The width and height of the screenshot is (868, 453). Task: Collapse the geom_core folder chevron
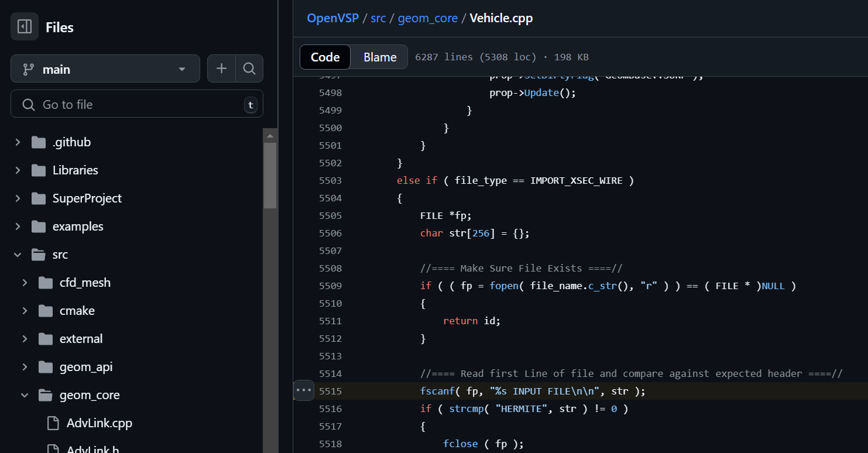click(x=25, y=395)
